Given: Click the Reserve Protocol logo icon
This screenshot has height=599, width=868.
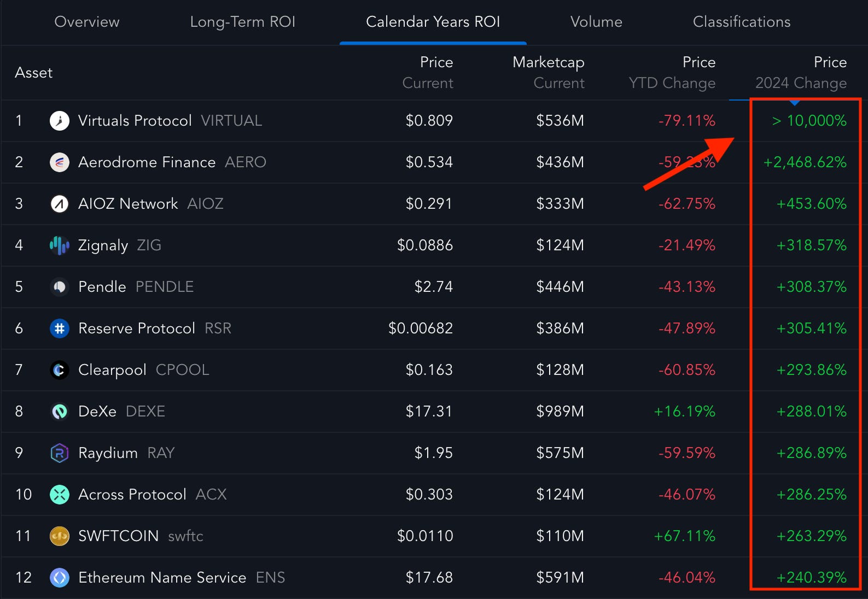Looking at the screenshot, I should tap(60, 328).
